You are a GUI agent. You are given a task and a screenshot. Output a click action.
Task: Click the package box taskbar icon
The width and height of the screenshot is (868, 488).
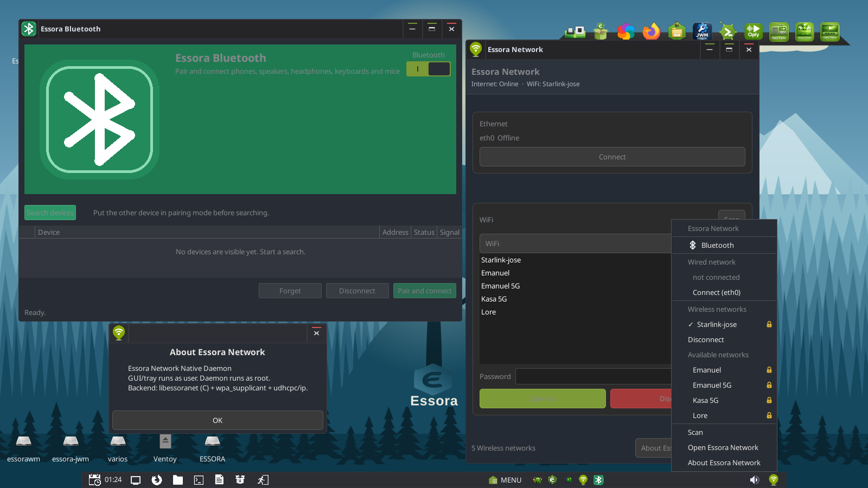(240, 480)
